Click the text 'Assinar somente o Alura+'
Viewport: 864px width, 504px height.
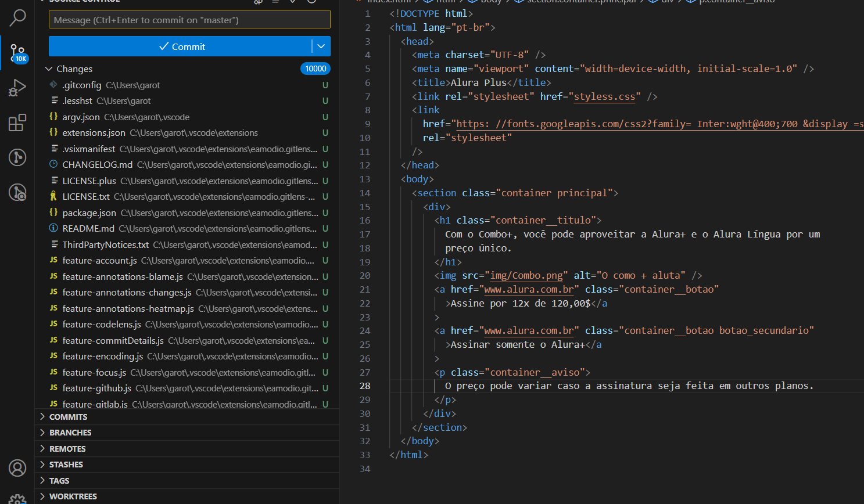point(518,344)
